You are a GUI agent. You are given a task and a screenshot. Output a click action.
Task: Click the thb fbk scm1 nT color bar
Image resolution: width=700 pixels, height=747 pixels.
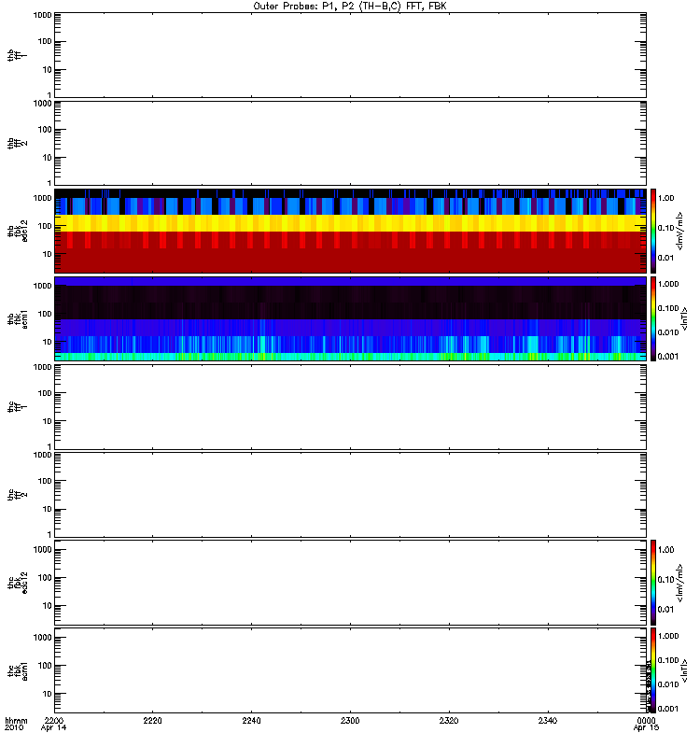[653, 318]
